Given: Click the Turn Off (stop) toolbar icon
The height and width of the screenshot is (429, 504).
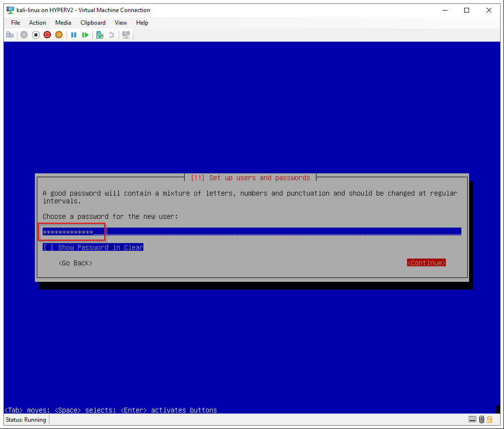Looking at the screenshot, I should tap(35, 35).
